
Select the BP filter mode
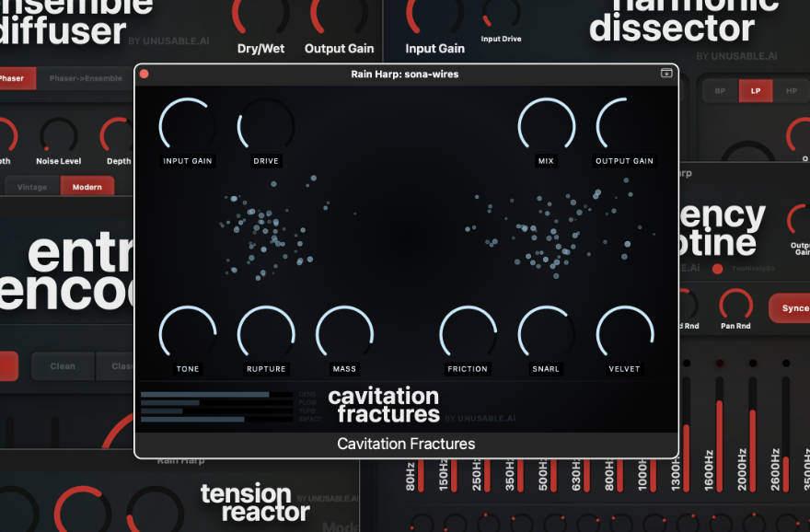pyautogui.click(x=721, y=91)
